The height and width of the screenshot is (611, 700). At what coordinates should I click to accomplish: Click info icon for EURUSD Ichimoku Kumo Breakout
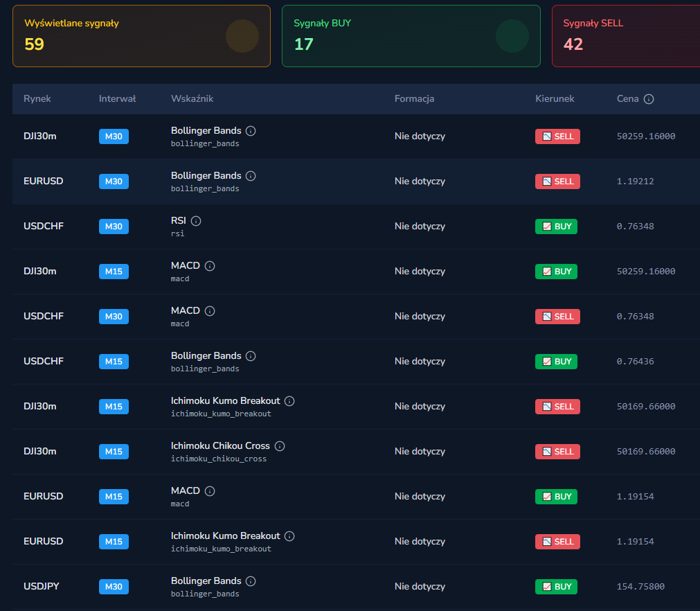(x=289, y=536)
